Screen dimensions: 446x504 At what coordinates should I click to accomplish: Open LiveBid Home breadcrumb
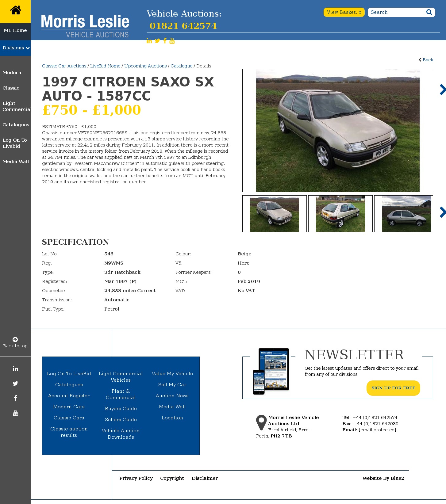(x=105, y=66)
